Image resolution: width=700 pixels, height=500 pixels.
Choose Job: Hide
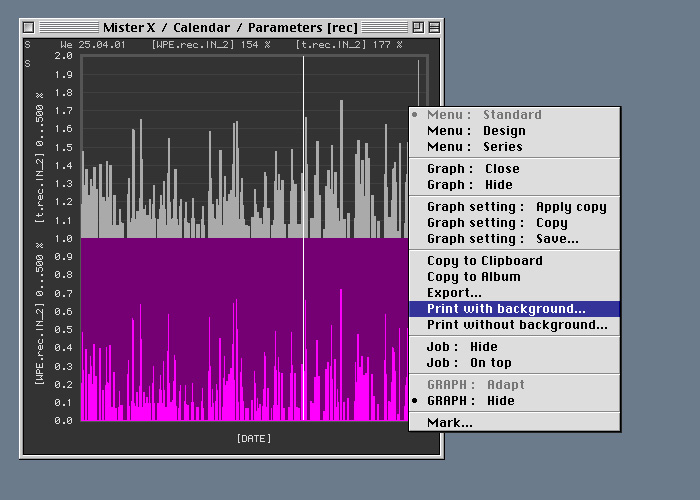tap(514, 347)
